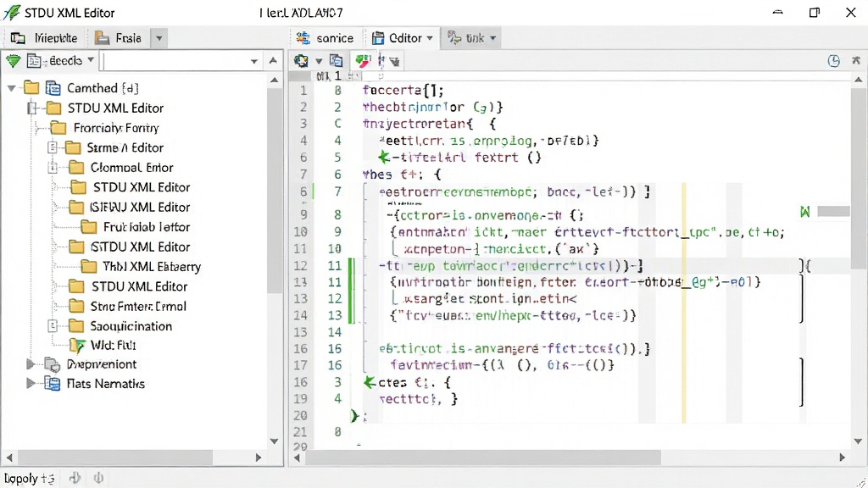This screenshot has width=868, height=488.
Task: Click the gear icon on the editor toolbar
Action: 301,61
